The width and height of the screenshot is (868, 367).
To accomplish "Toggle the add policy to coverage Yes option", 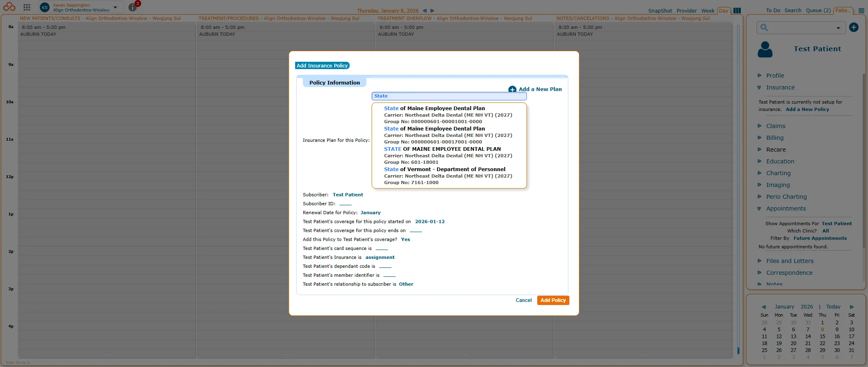I will point(405,239).
